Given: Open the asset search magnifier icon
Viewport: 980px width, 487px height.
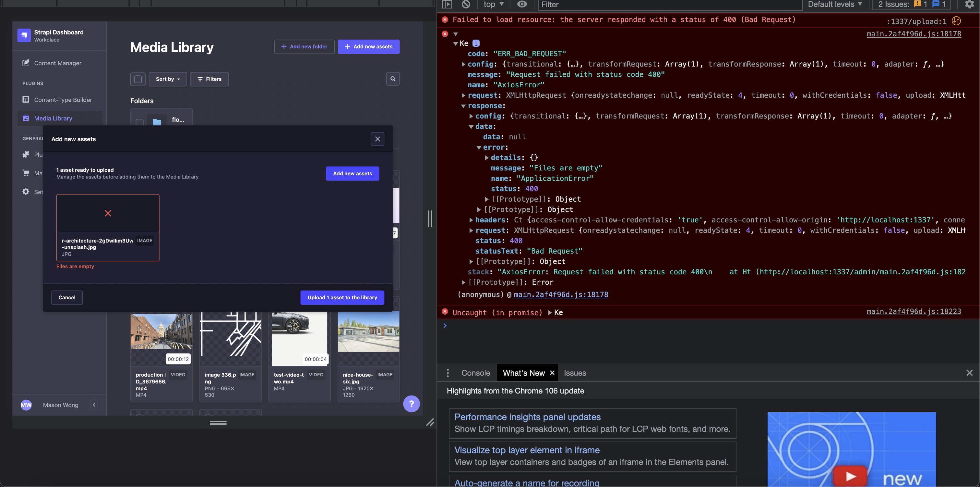Looking at the screenshot, I should [x=393, y=79].
